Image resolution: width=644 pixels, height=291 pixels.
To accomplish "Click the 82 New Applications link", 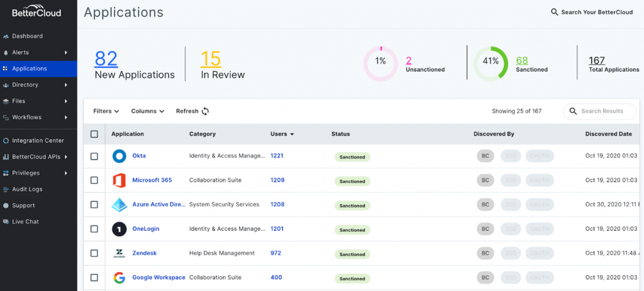I will [x=106, y=59].
